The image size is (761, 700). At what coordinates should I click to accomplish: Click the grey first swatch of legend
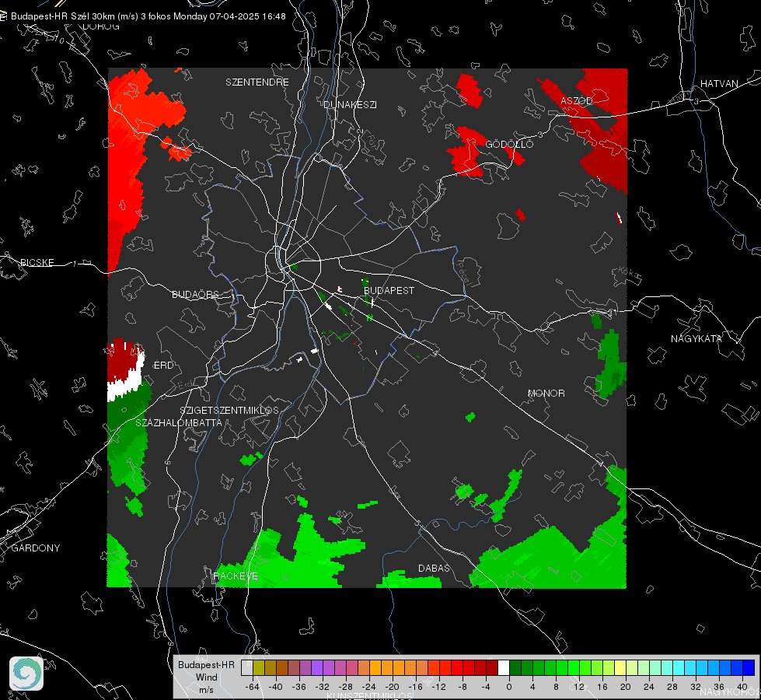pyautogui.click(x=247, y=668)
